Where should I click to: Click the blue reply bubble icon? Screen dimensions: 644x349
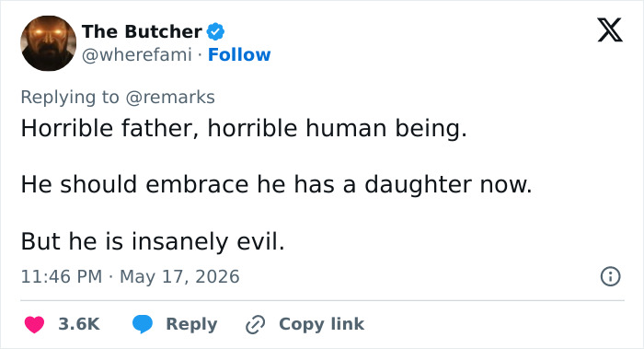tap(143, 324)
